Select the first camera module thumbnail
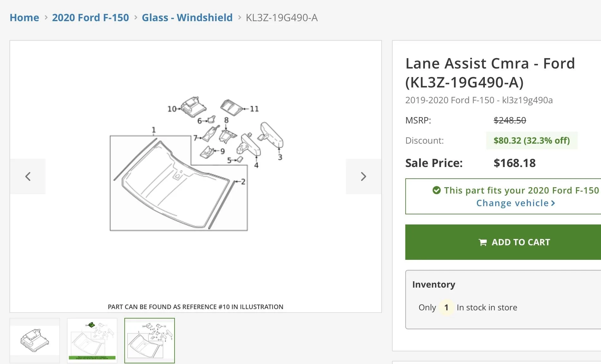 35,340
